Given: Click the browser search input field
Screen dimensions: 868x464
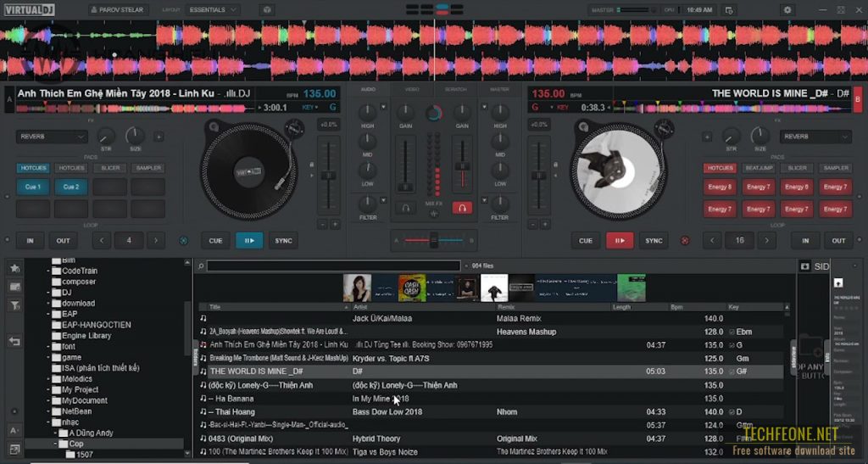Looking at the screenshot, I should [333, 266].
